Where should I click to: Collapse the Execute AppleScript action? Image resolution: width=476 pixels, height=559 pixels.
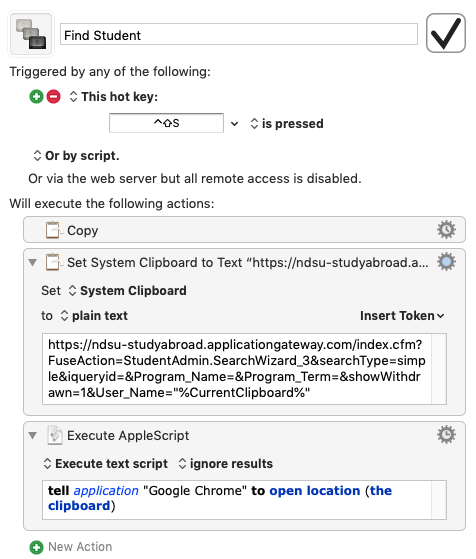click(33, 435)
